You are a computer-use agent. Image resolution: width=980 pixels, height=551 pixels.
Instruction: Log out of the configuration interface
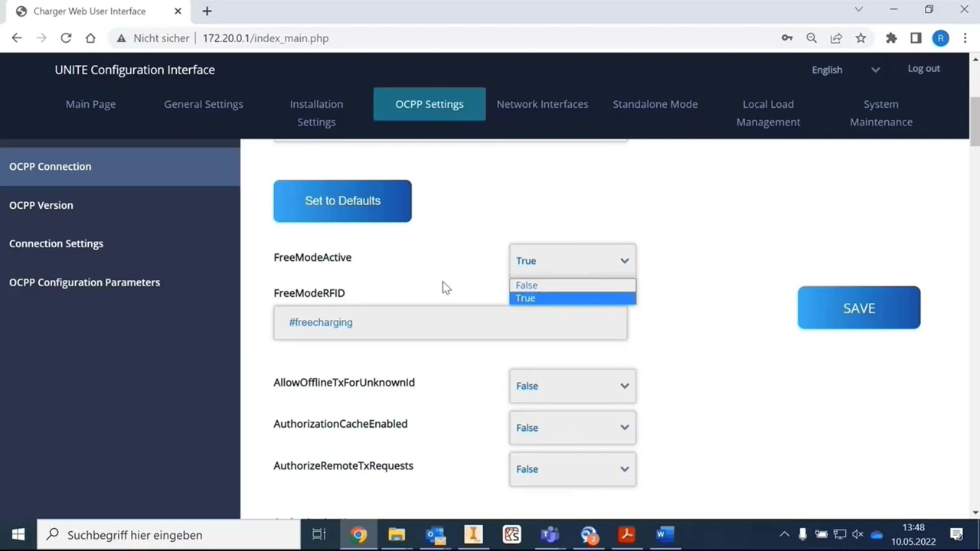click(923, 69)
